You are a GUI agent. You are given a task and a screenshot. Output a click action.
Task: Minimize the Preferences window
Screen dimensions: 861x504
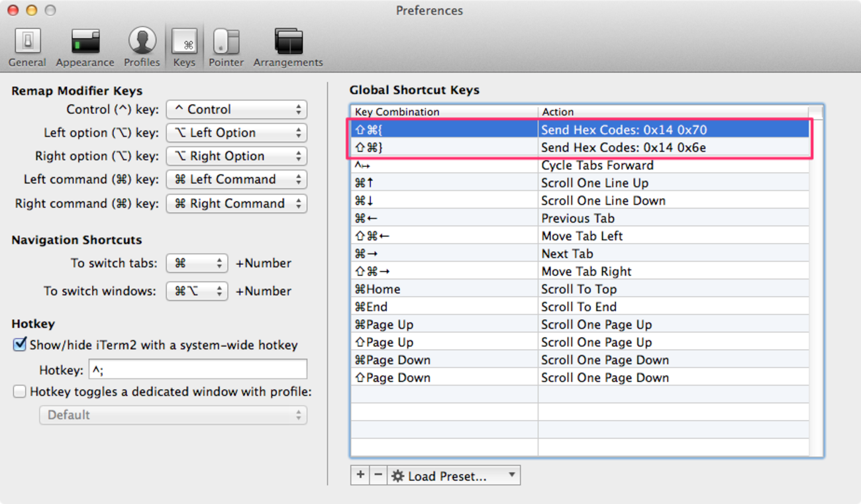click(31, 11)
